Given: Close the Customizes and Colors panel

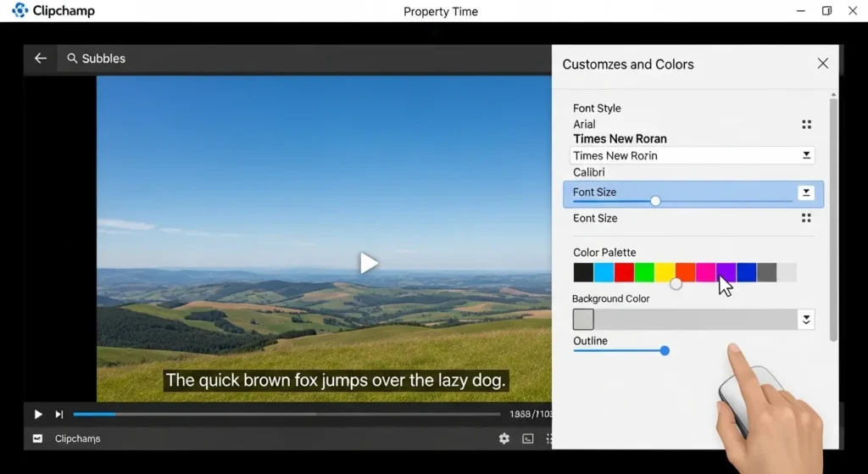Looking at the screenshot, I should [822, 64].
